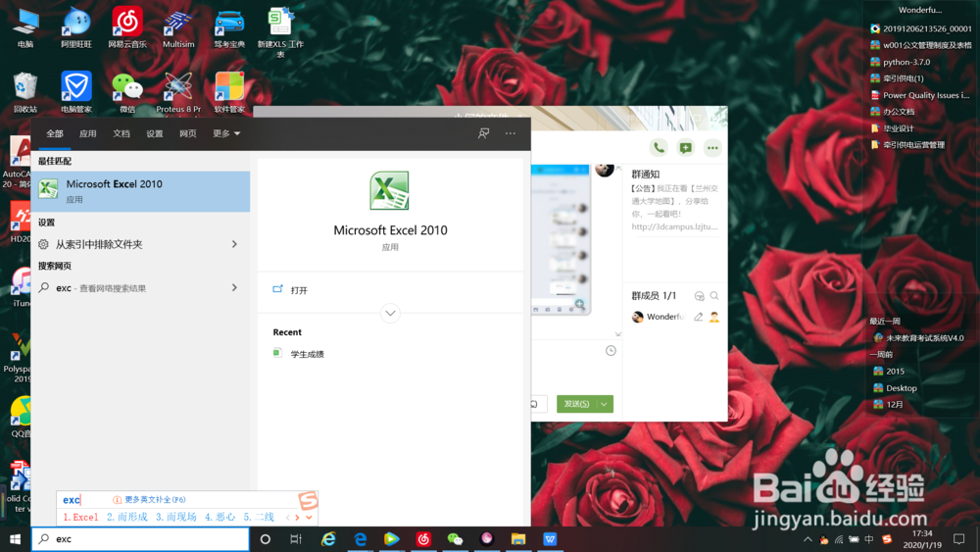Switch to the 全部 search tab
Viewport: 980px width, 552px height.
tap(54, 133)
